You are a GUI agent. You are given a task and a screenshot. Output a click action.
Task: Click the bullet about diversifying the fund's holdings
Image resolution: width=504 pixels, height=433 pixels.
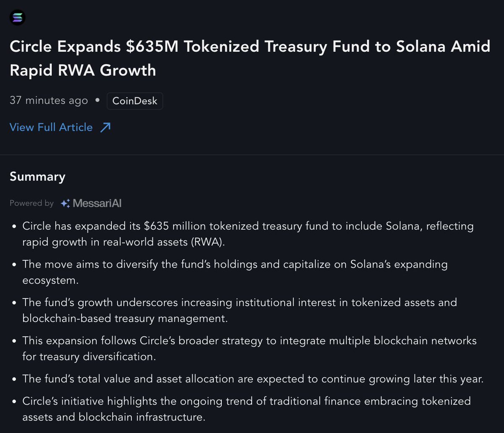[235, 272]
